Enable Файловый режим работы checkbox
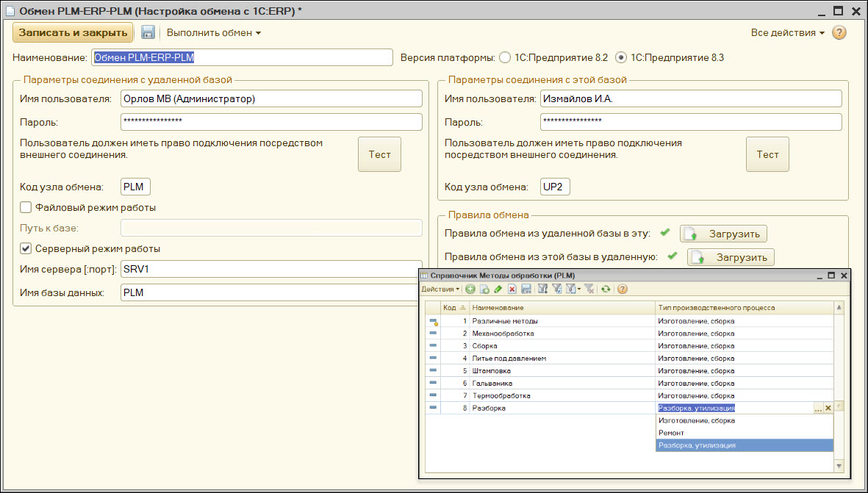Viewport: 868px width, 493px height. tap(26, 208)
